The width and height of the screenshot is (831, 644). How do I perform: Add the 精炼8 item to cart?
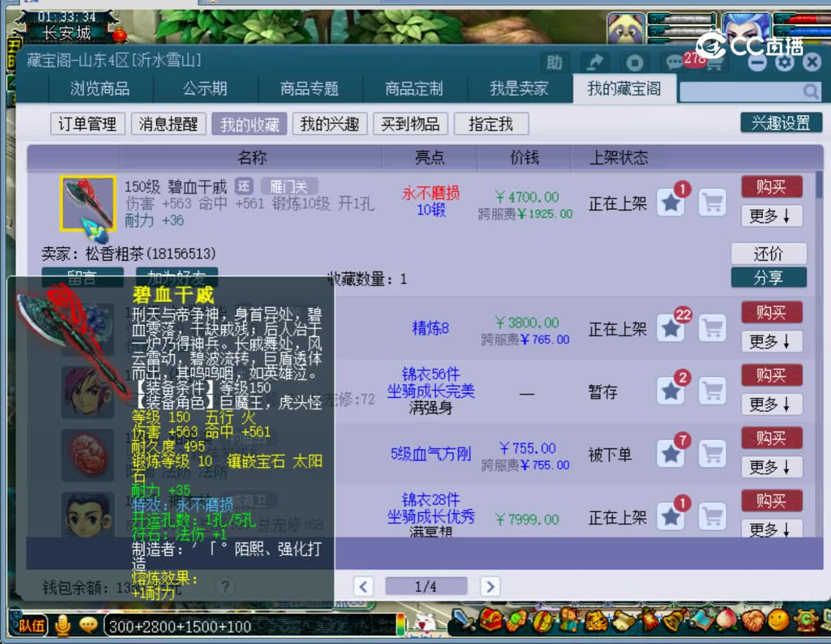point(713,328)
